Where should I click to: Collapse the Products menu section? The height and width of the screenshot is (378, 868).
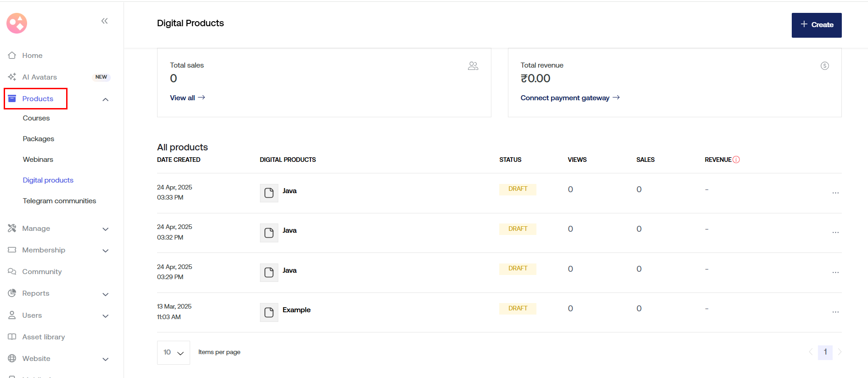point(105,99)
